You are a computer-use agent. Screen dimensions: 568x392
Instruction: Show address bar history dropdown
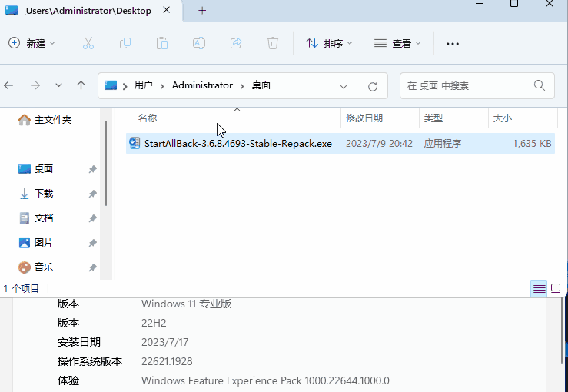click(x=344, y=86)
